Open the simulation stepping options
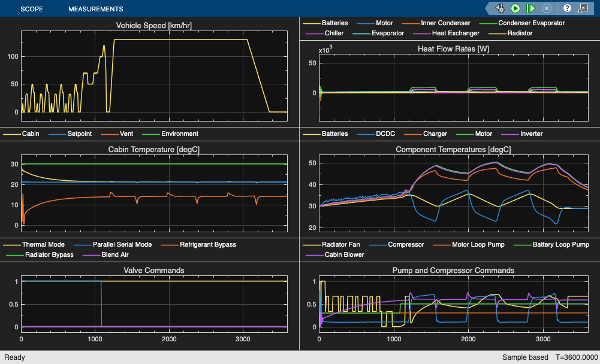This screenshot has width=600, height=364. 500,8
